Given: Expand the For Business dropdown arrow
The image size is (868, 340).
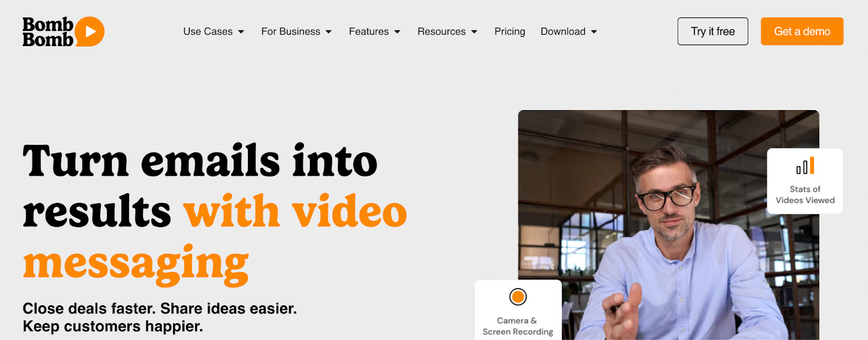Looking at the screenshot, I should coord(328,32).
